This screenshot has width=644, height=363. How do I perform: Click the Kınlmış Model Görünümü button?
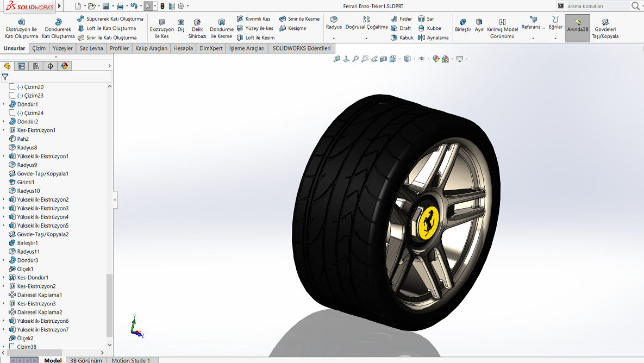tap(502, 29)
